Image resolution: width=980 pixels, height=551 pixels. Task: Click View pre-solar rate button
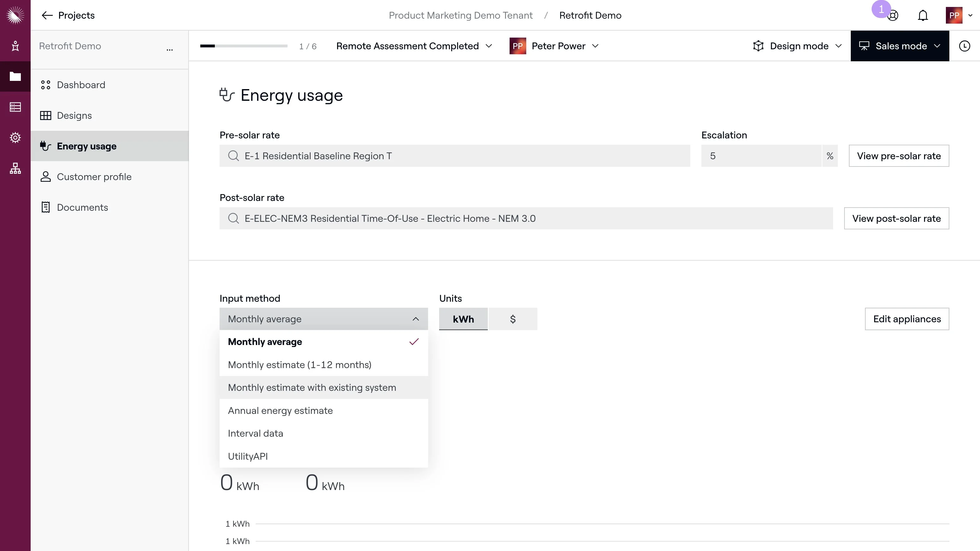click(x=898, y=156)
